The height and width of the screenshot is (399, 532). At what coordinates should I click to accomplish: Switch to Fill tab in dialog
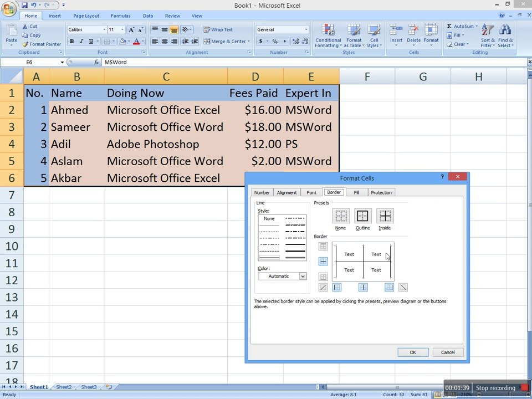point(356,192)
